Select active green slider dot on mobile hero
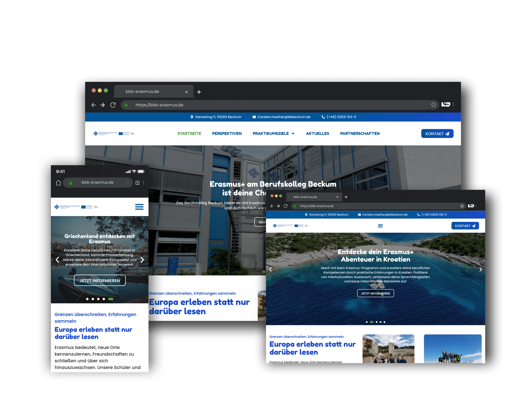Screen dimensions: 532x399 pyautogui.click(x=111, y=299)
